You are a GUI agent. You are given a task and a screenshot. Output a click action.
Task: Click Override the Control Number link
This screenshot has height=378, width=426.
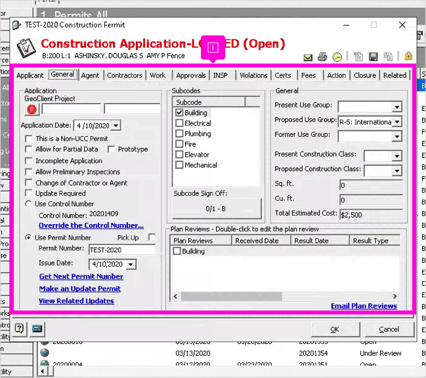[x=91, y=225]
